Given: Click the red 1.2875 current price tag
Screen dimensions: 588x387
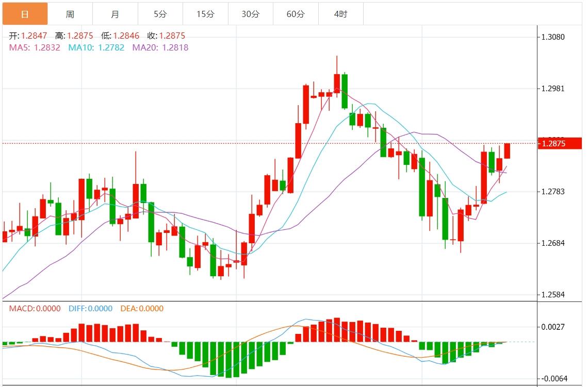Looking at the screenshot, I should [553, 143].
